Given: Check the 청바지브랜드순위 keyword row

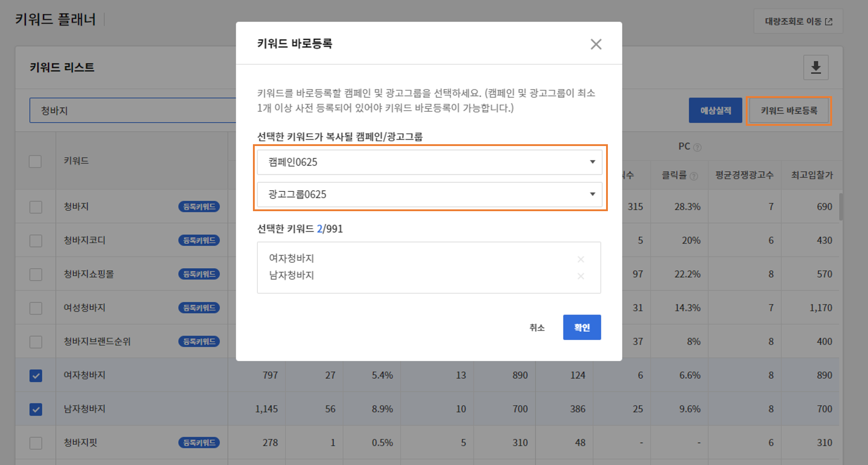Looking at the screenshot, I should coord(35,342).
